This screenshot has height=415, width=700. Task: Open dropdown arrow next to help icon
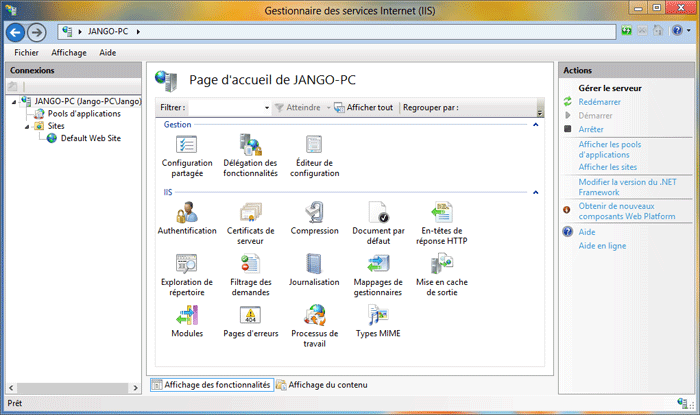click(x=688, y=31)
